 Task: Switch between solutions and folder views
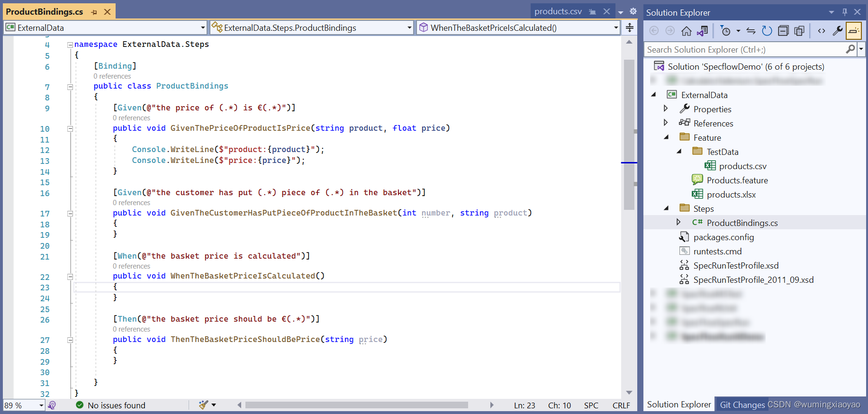[x=702, y=31]
